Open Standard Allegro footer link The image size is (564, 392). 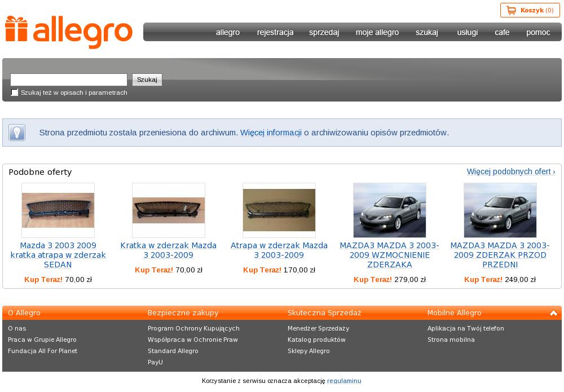click(x=173, y=351)
